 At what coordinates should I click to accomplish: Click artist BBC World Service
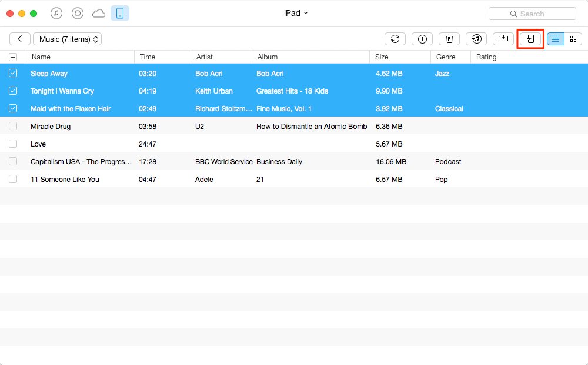click(224, 162)
